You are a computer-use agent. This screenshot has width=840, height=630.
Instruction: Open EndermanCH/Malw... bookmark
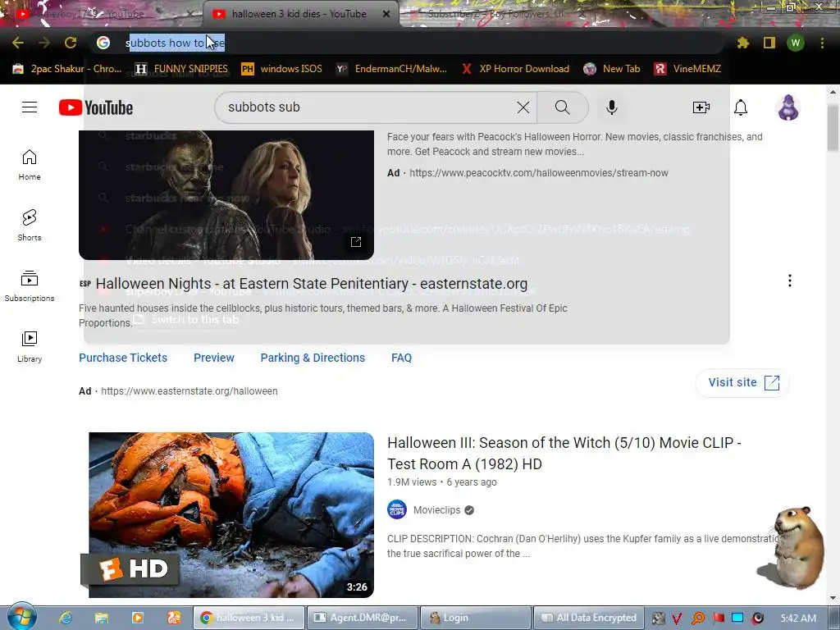(391, 69)
